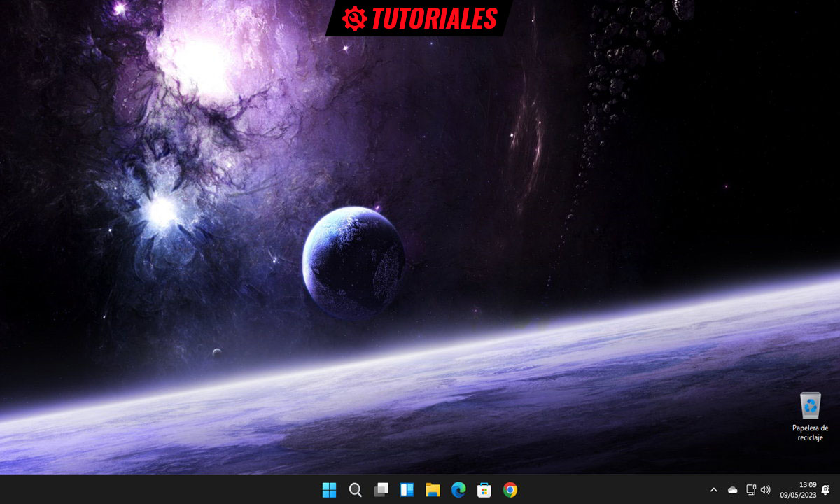Open network settings tray icon
This screenshot has height=504, width=840.
click(751, 490)
